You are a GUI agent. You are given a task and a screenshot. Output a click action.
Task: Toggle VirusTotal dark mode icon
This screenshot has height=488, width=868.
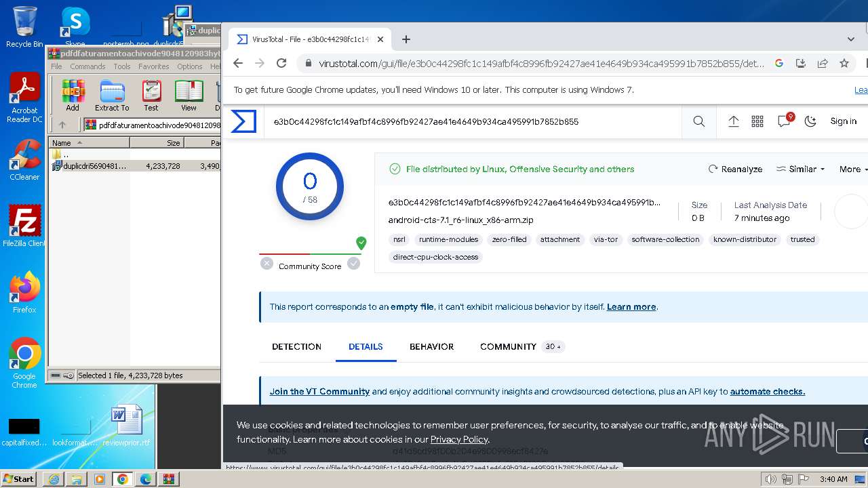[x=810, y=121]
